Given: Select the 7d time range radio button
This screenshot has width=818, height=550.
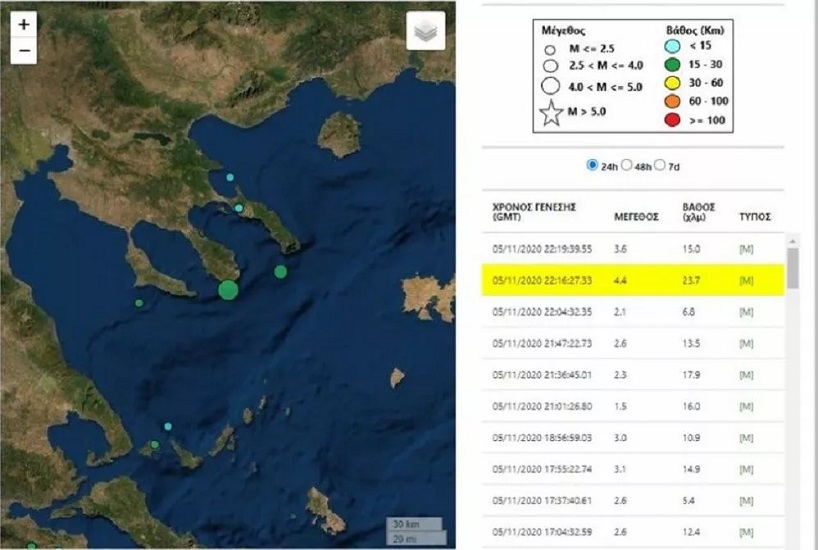Looking at the screenshot, I should point(660,165).
